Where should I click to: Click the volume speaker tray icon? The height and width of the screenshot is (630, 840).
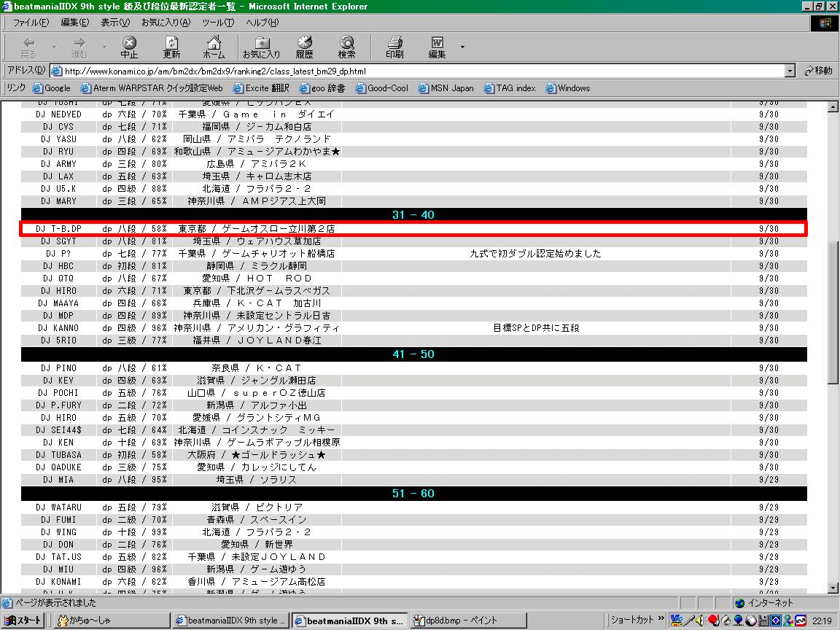tap(700, 621)
